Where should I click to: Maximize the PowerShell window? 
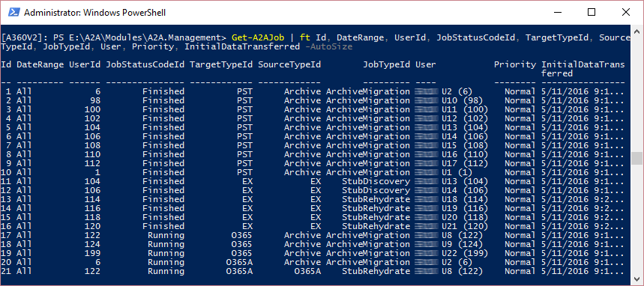pos(592,13)
